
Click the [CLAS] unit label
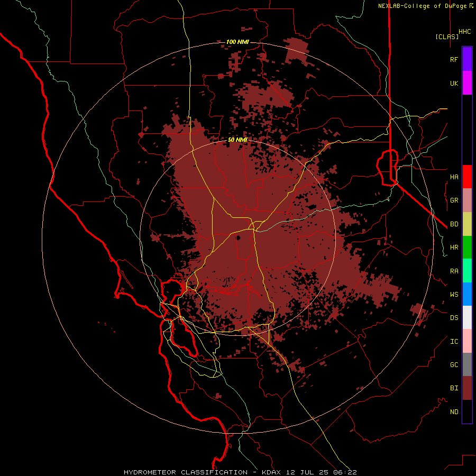(x=447, y=36)
